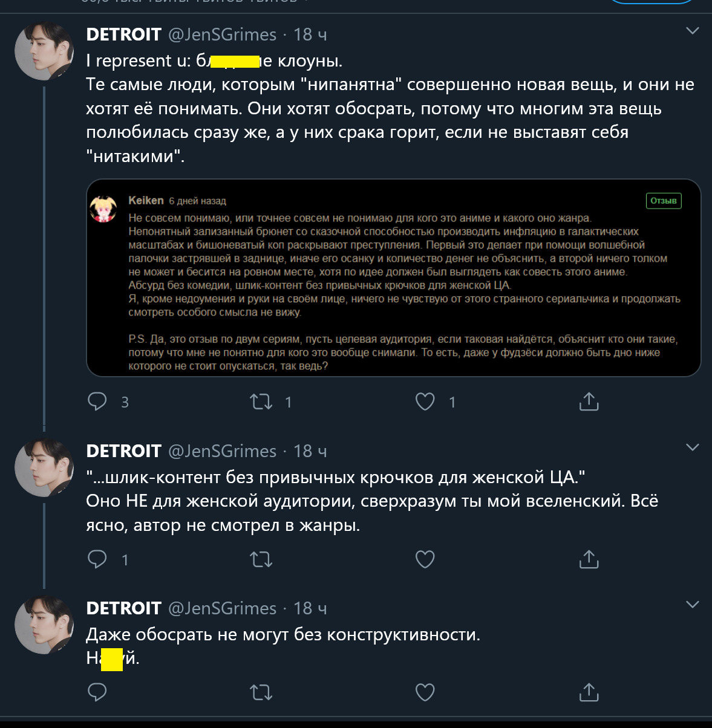Image resolution: width=712 pixels, height=728 pixels.
Task: Share the last tweet about конструктивности
Action: pyautogui.click(x=589, y=692)
